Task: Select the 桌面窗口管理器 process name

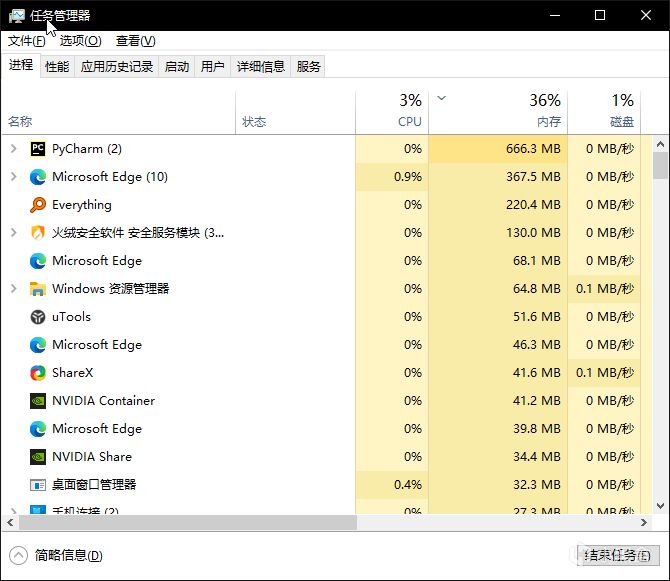Action: pos(94,485)
